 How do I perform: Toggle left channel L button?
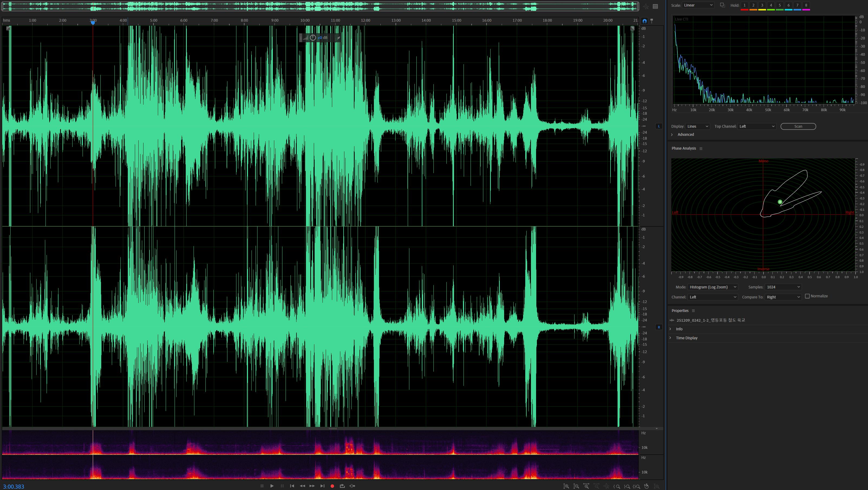659,126
